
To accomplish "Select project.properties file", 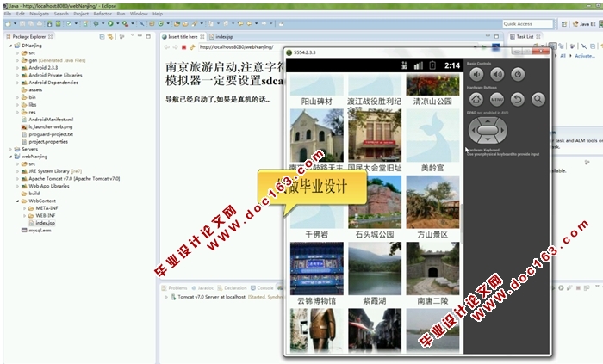I will tap(45, 142).
